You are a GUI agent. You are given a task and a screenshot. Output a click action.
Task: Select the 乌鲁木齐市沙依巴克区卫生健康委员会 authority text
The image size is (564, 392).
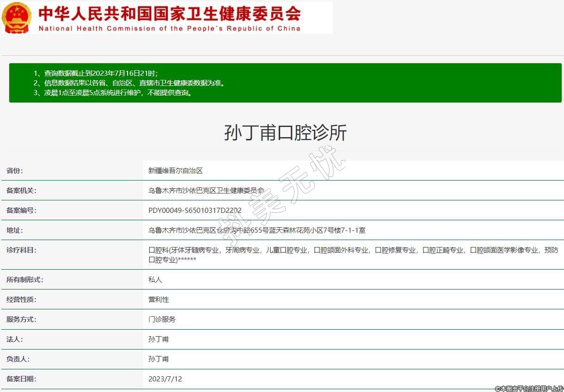pos(206,191)
